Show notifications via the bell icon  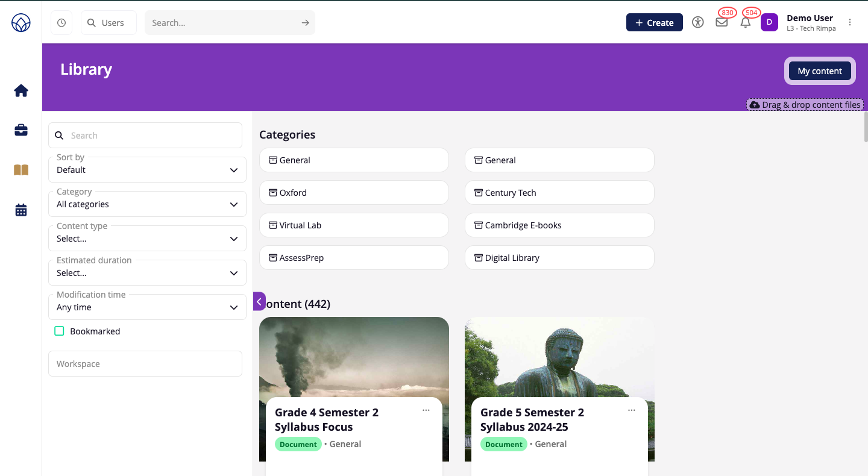(746, 22)
